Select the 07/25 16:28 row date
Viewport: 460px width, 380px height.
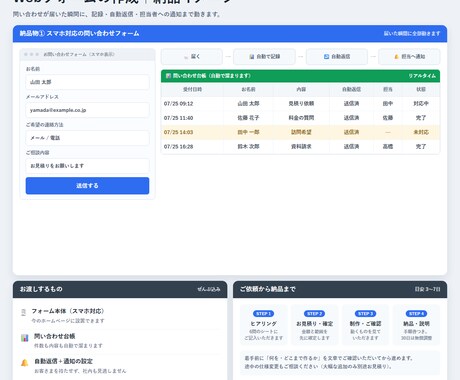(x=178, y=147)
